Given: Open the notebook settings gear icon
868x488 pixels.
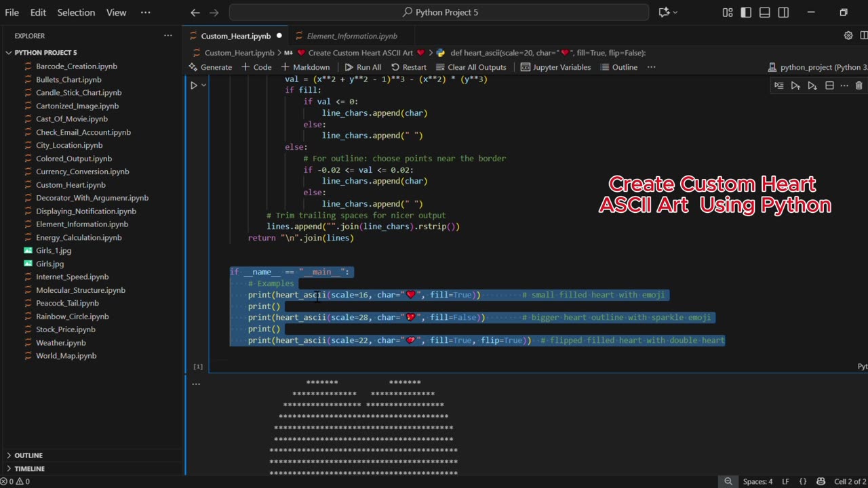Looking at the screenshot, I should (x=848, y=36).
